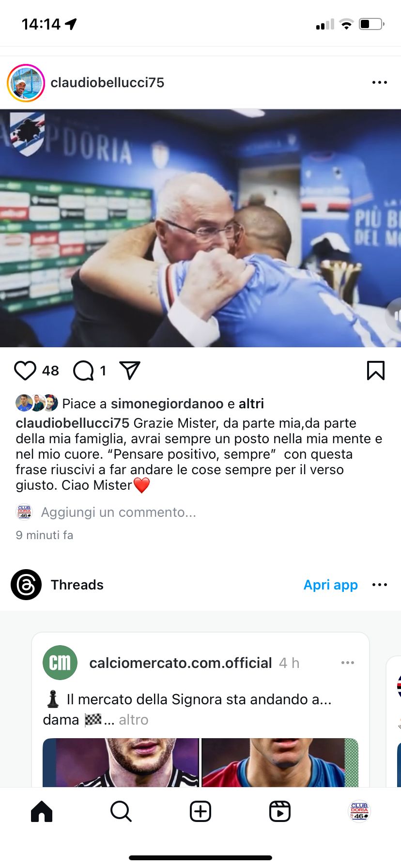Open the post options three-dot menu
The image size is (401, 868).
tap(379, 82)
